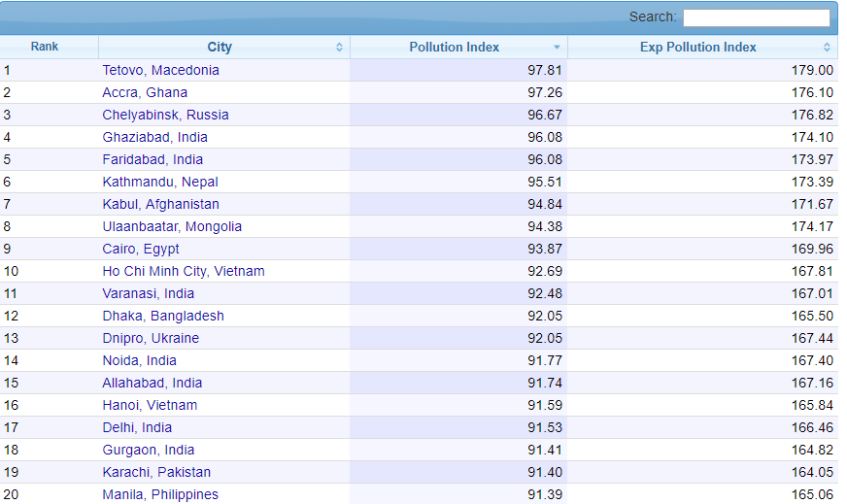The width and height of the screenshot is (847, 504).
Task: Visit the Manila, Philippines link
Action: [160, 494]
